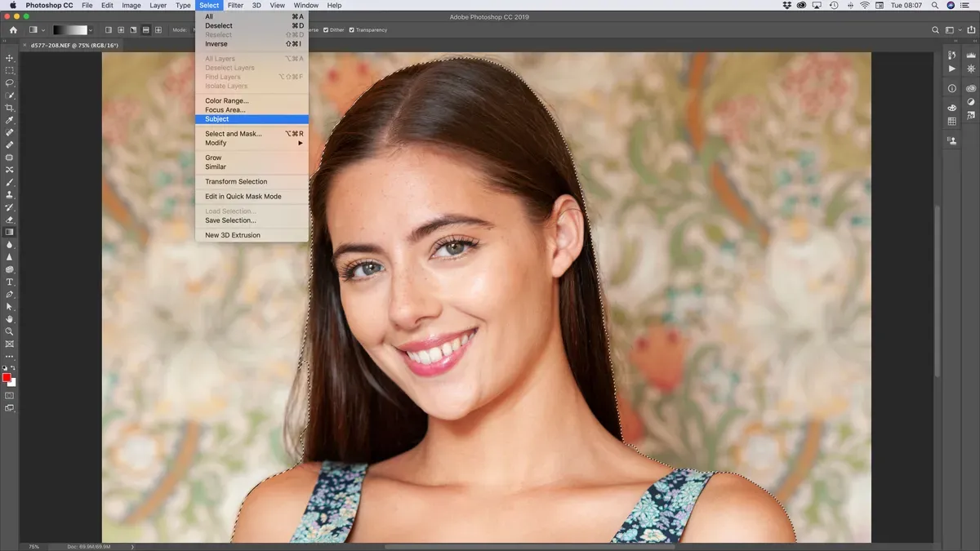Screen dimensions: 980x551
Task: Select the Clone Stamp tool
Action: coord(10,194)
